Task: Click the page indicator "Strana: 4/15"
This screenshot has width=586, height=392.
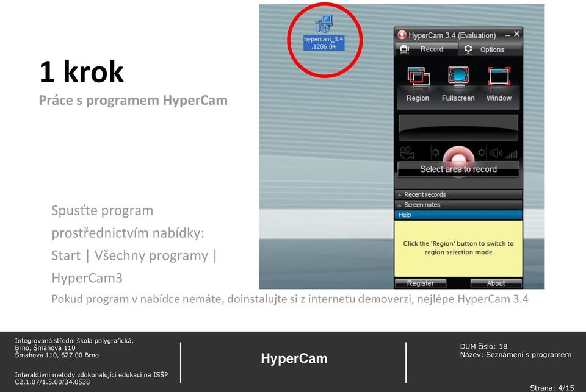Action: coord(552,388)
